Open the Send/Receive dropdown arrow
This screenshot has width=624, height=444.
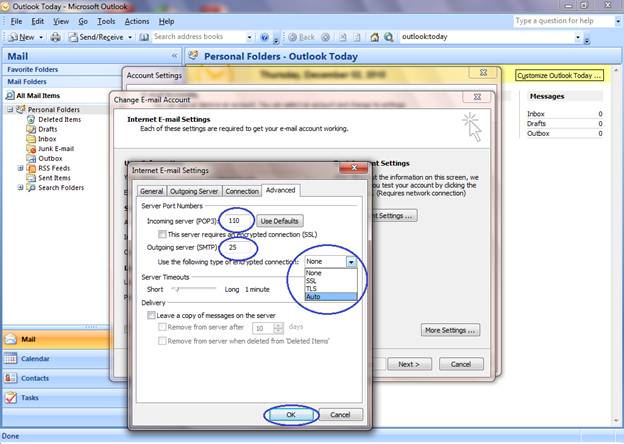pos(130,37)
